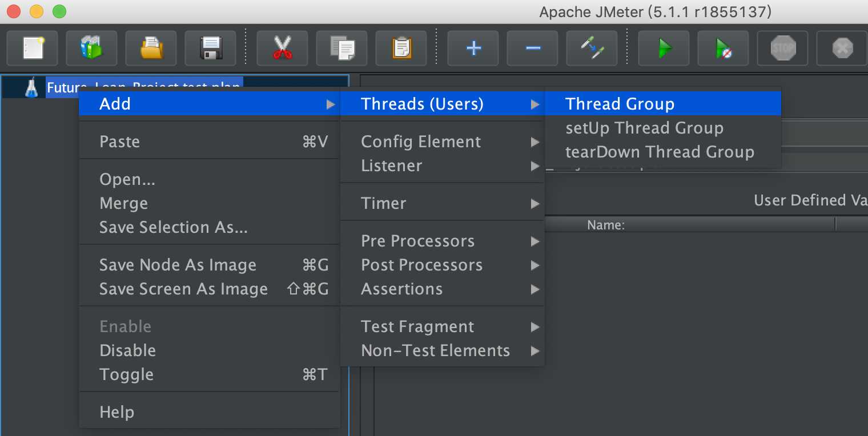Click the Shutdown X toolbar icon
Image resolution: width=868 pixels, height=436 pixels.
[x=842, y=48]
